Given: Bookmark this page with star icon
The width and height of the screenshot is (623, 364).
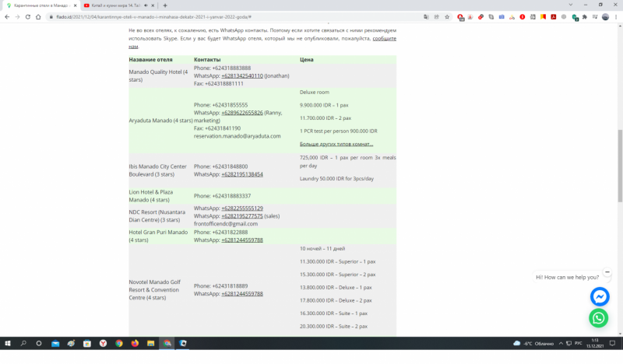Looking at the screenshot, I should coord(447,17).
